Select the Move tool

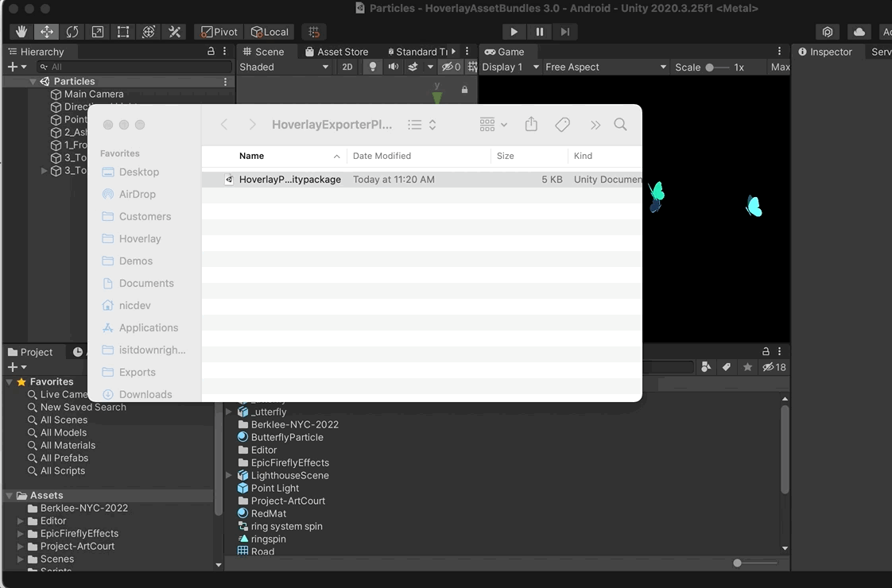[x=47, y=32]
